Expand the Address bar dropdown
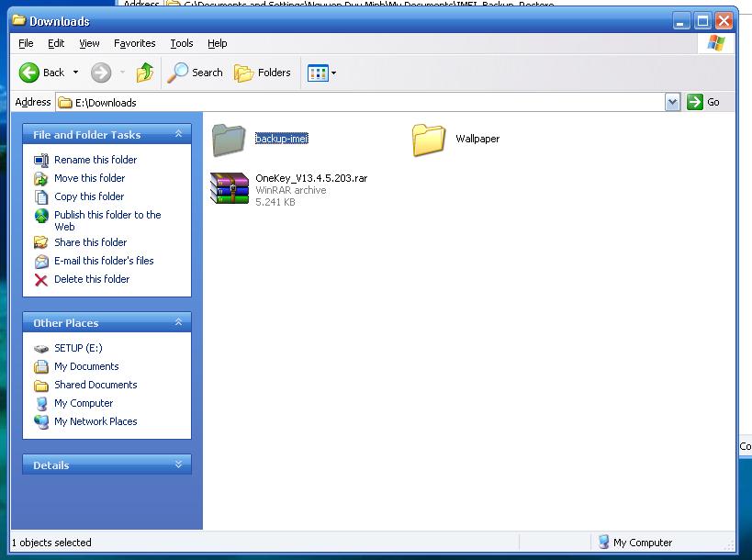 (x=672, y=102)
